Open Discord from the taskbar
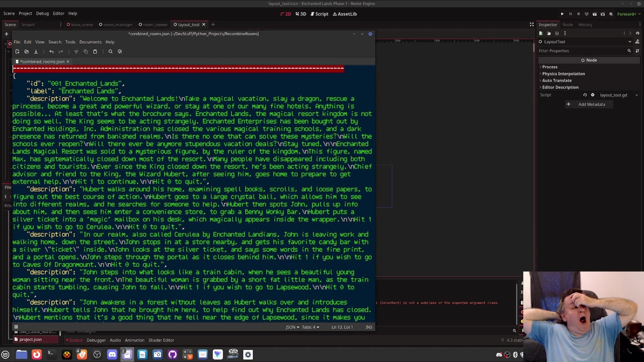Screen dimensions: 644x362 [112, 354]
